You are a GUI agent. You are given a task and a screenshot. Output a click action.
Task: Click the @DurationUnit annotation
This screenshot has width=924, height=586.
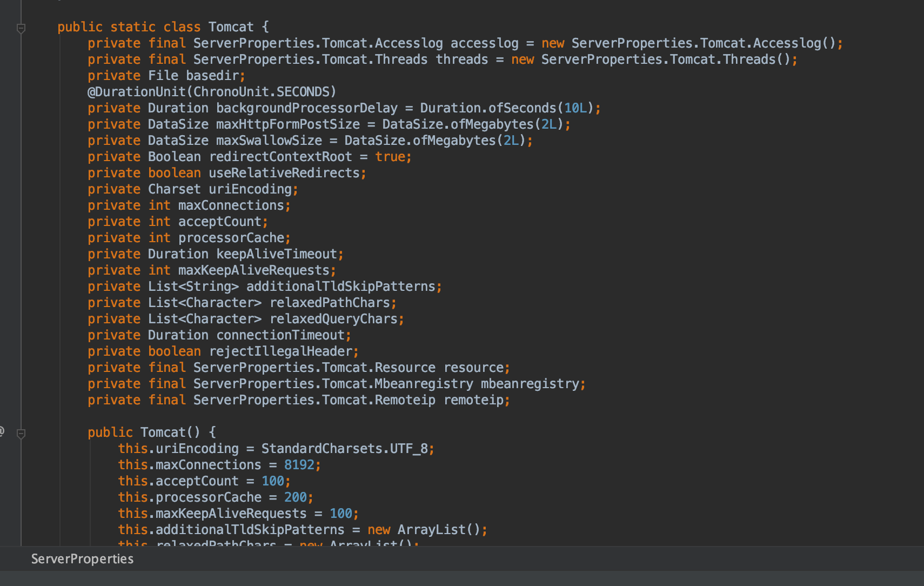137,92
